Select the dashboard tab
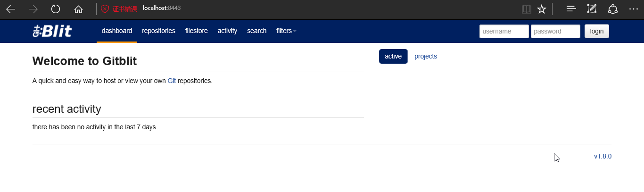Image resolution: width=644 pixels, height=192 pixels. [117, 31]
